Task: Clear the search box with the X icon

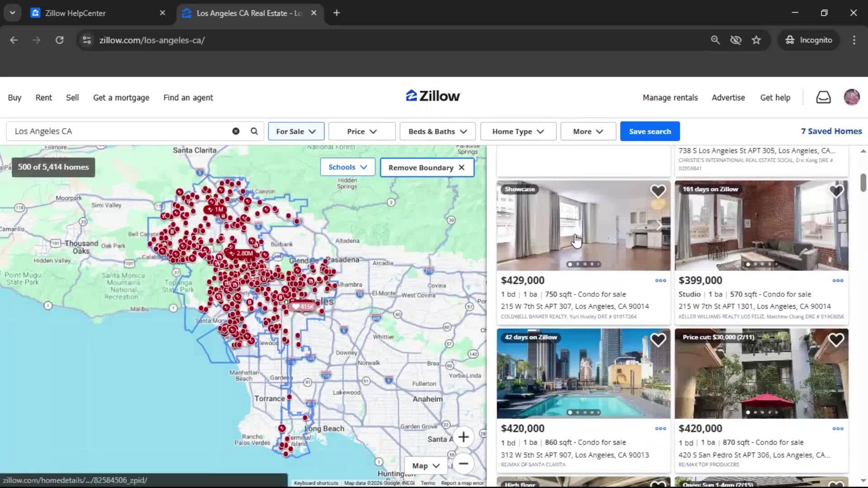Action: (236, 131)
